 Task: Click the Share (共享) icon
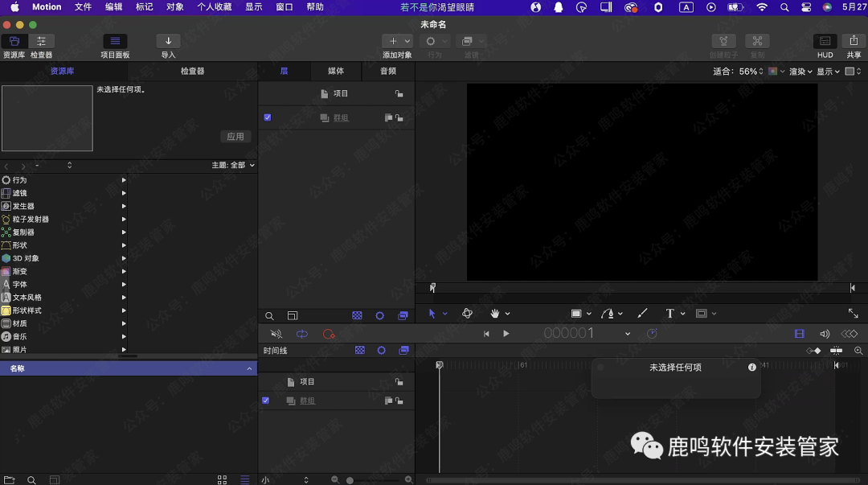tap(854, 42)
